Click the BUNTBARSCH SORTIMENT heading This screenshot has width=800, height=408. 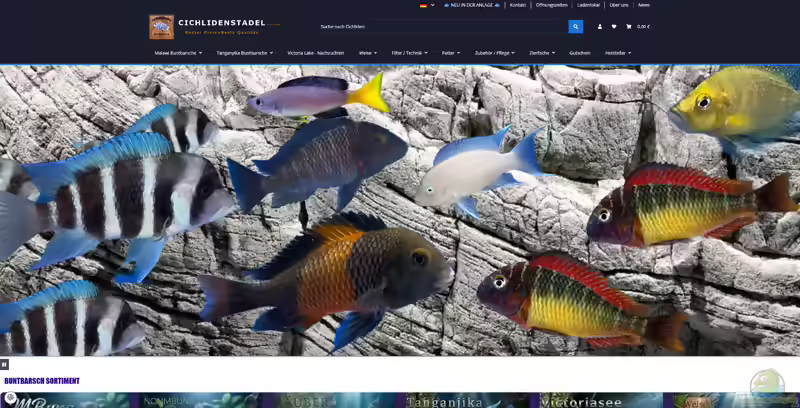(42, 381)
